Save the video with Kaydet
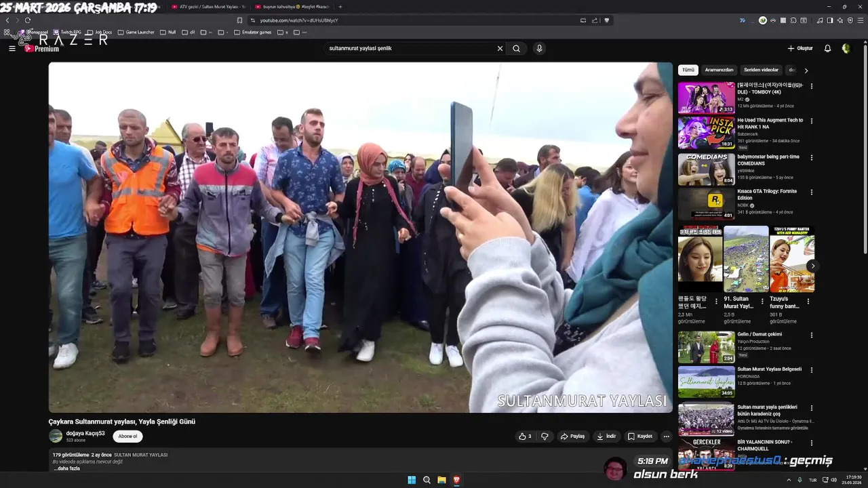 [640, 436]
